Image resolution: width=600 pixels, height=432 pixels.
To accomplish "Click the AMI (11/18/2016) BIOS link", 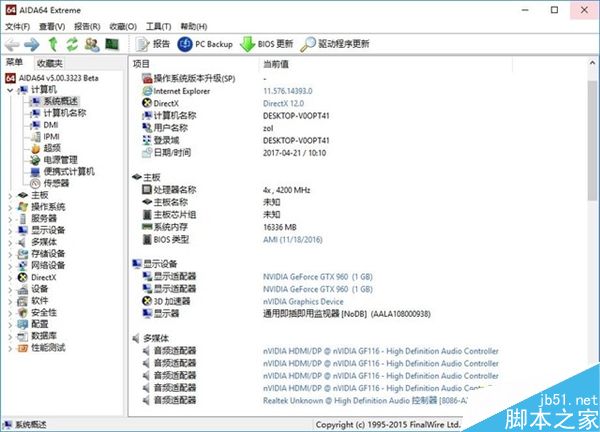I will [293, 240].
